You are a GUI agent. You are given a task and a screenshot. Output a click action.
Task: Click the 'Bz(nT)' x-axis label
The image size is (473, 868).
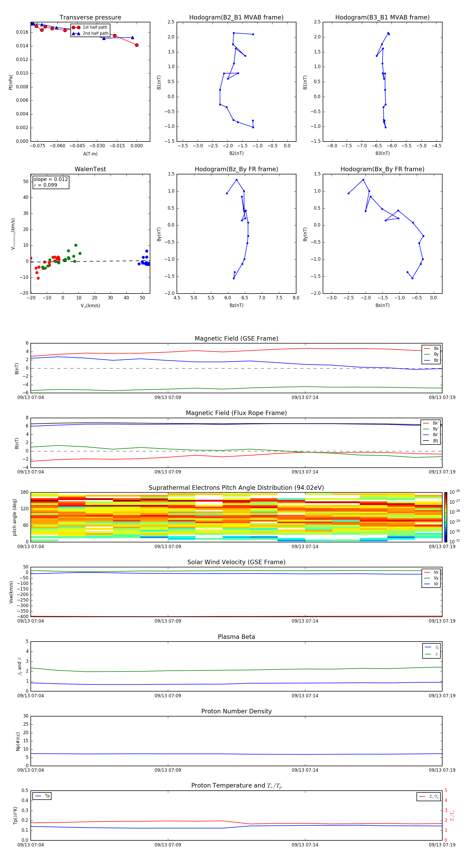[236, 305]
